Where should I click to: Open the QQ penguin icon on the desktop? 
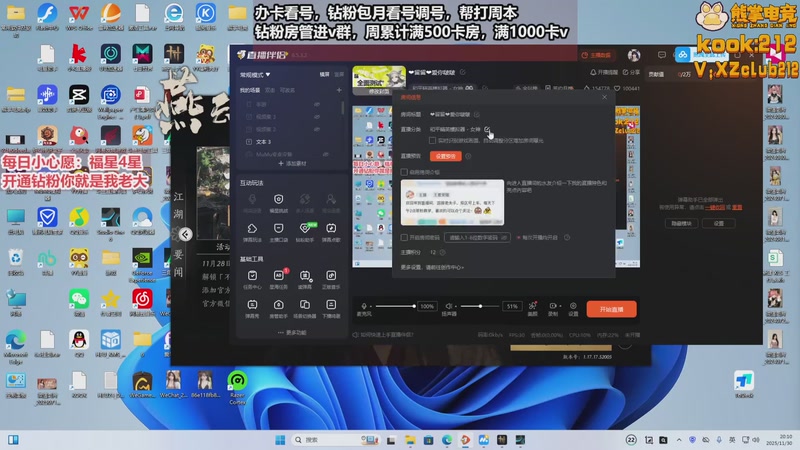(x=79, y=343)
